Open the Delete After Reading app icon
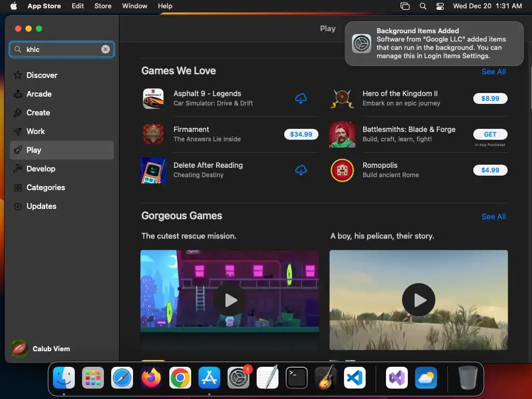The width and height of the screenshot is (532, 399). pyautogui.click(x=153, y=170)
